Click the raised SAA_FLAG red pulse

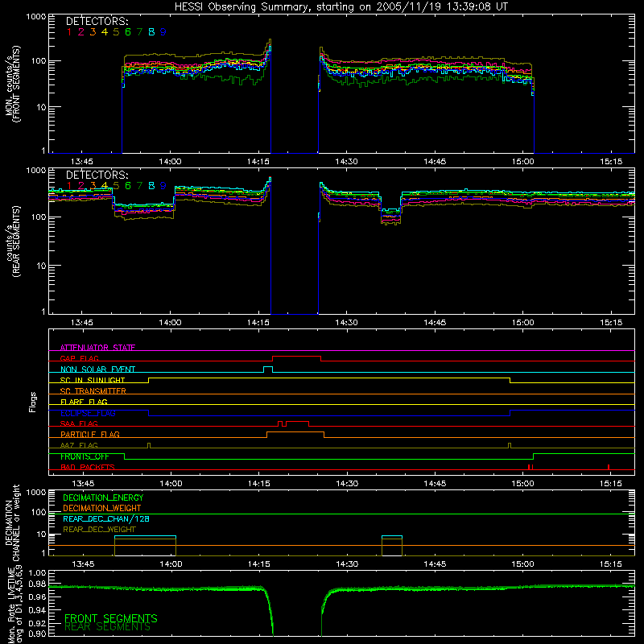click(x=297, y=422)
